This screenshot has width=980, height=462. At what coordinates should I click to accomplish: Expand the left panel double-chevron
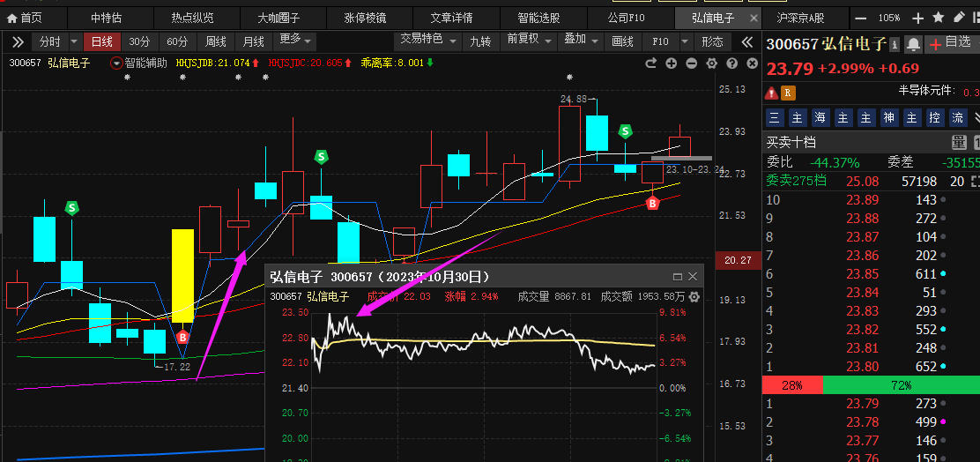[18, 42]
